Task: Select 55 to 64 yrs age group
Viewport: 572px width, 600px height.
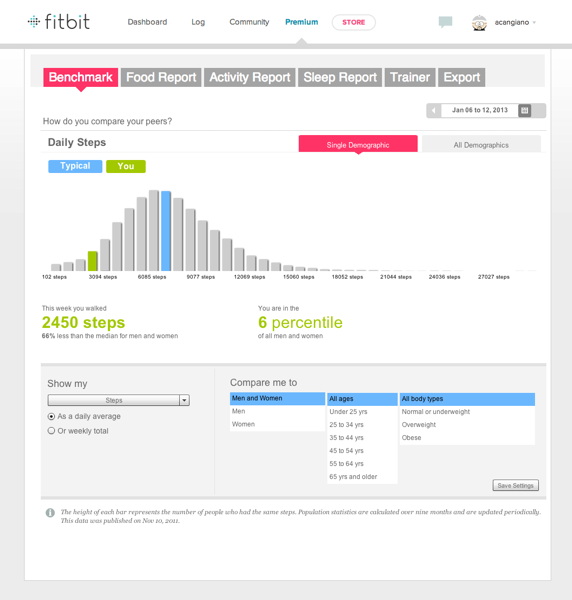Action: point(362,464)
